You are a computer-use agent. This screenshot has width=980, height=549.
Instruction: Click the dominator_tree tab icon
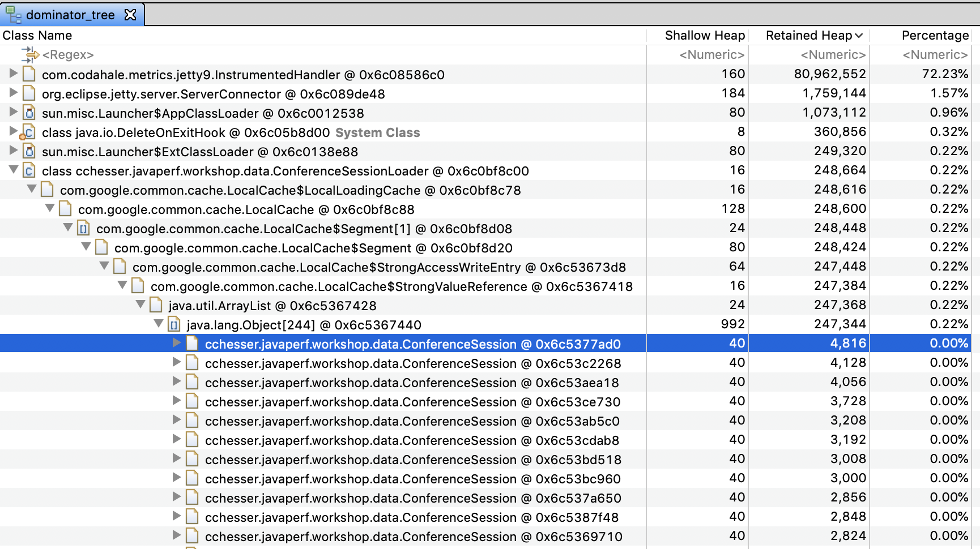click(x=14, y=15)
